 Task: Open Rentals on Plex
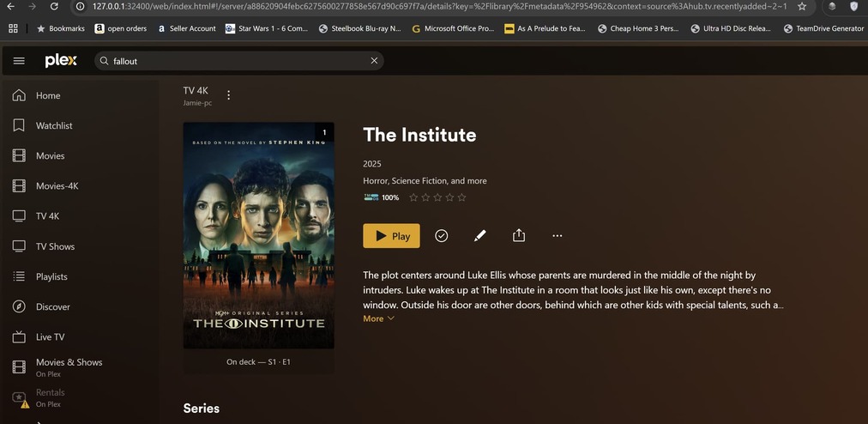click(x=51, y=397)
